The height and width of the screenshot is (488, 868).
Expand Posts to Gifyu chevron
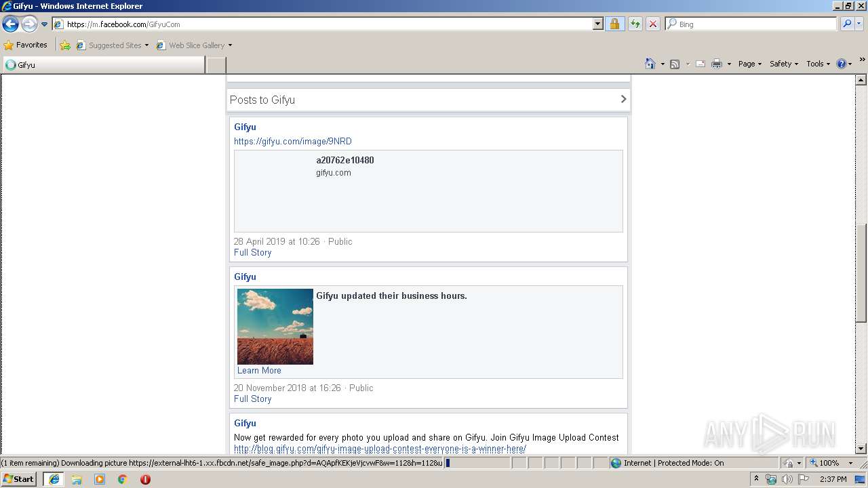click(x=623, y=100)
